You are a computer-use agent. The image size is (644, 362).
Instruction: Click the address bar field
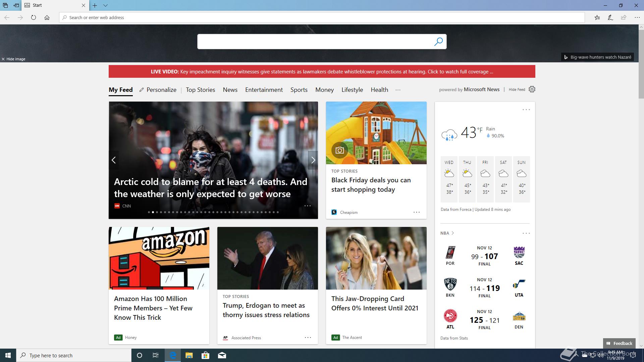[322, 17]
